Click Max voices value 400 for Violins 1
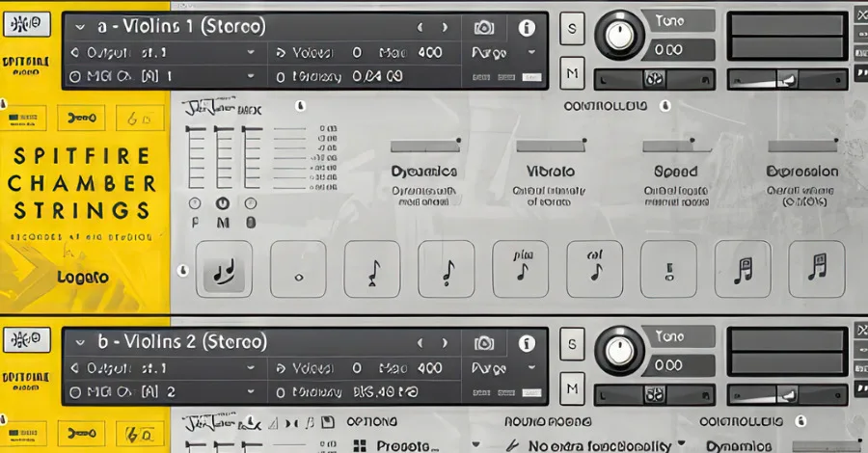 [430, 53]
